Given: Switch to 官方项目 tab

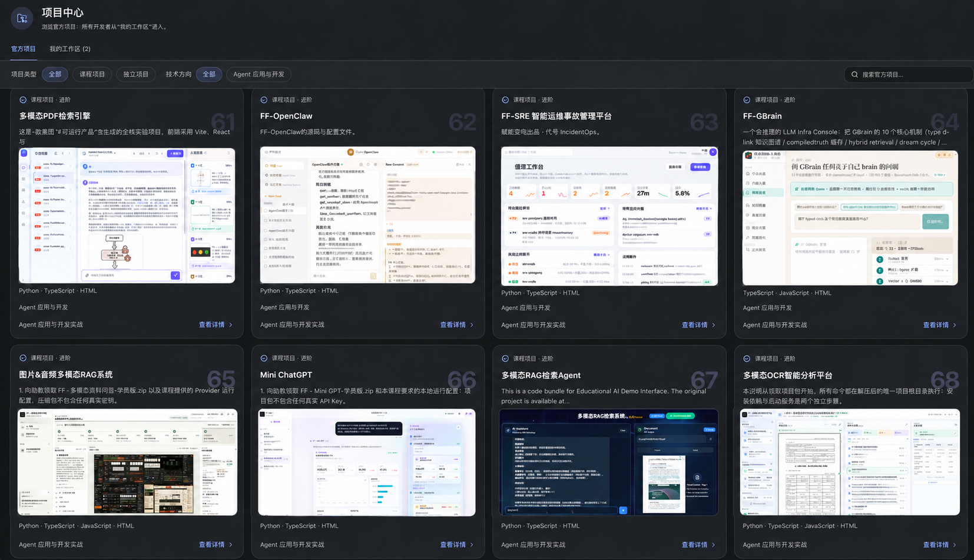Looking at the screenshot, I should coord(24,49).
